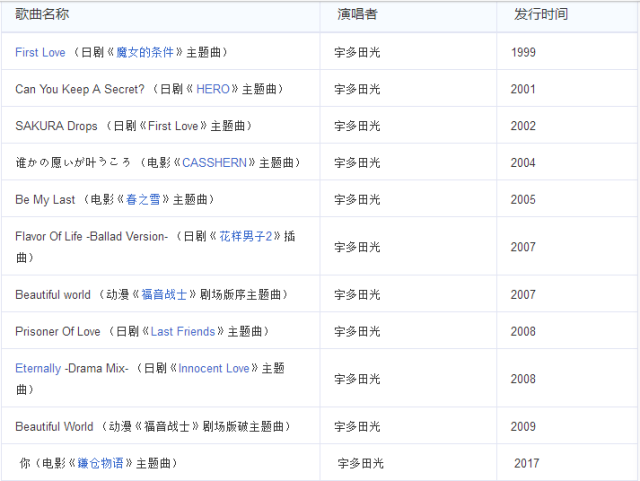Screen dimensions: 640x481
Task: Select the 演唱者 column header
Action: (x=357, y=14)
